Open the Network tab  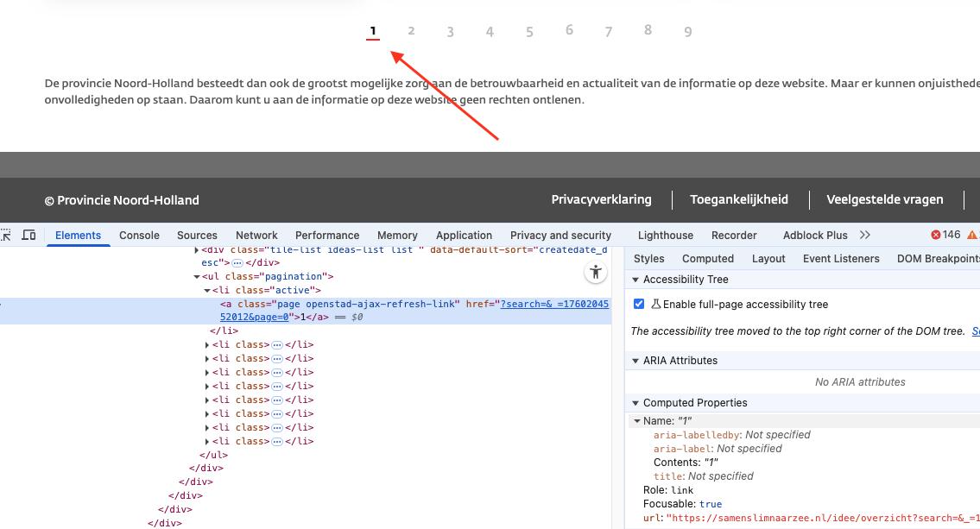coord(256,235)
